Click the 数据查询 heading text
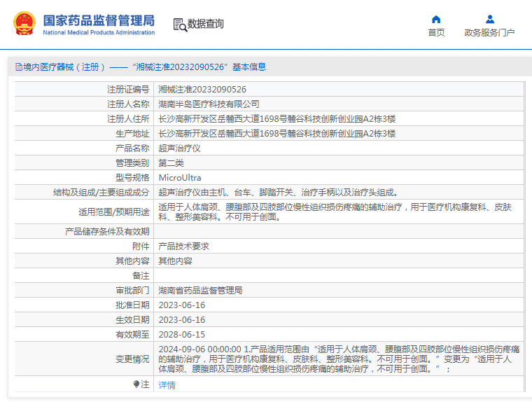The height and width of the screenshot is (402, 532). [205, 24]
